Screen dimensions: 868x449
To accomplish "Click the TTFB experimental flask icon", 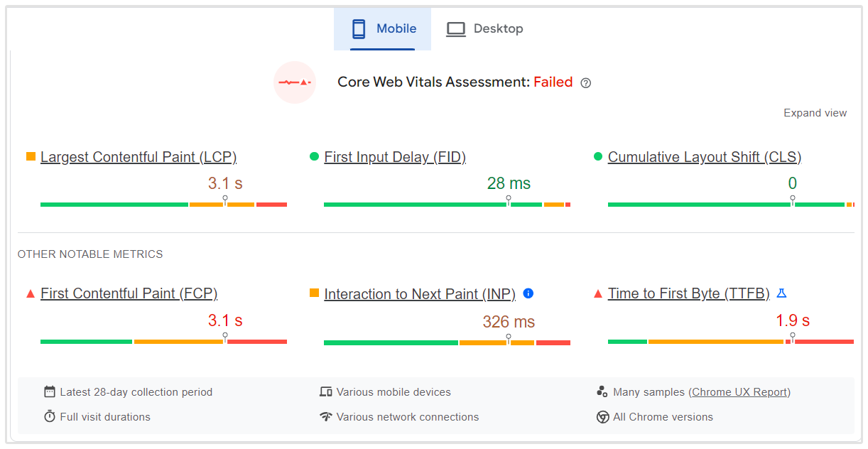I will click(782, 293).
